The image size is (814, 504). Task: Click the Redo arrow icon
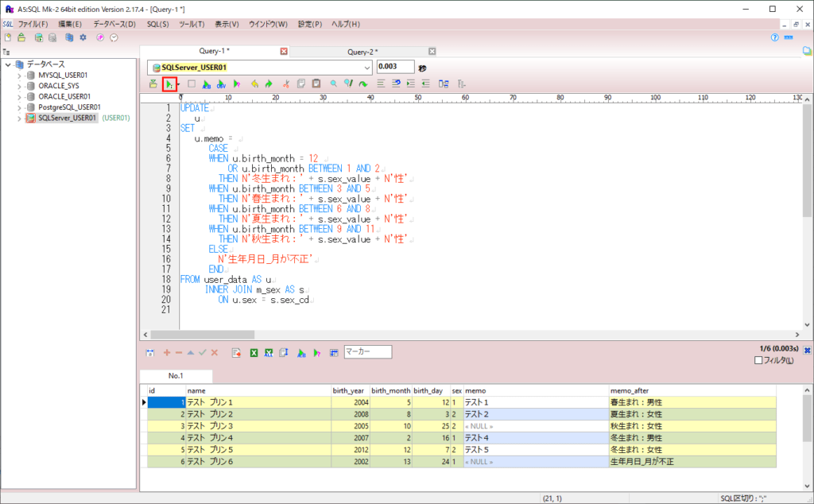coord(269,83)
